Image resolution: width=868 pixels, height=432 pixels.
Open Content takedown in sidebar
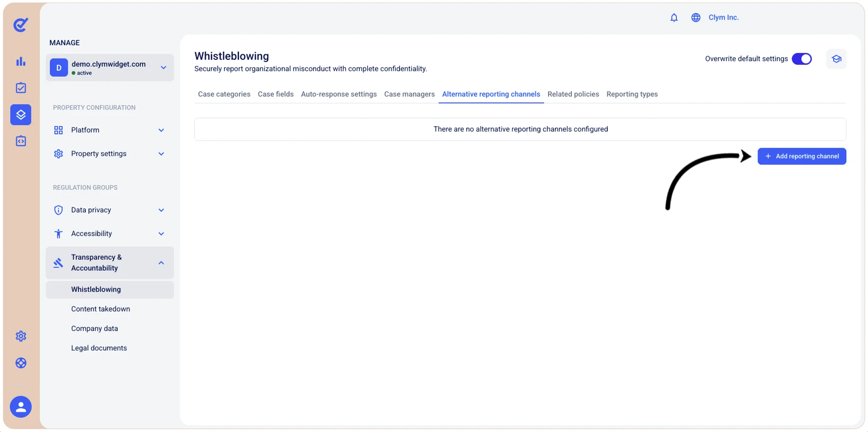click(101, 309)
